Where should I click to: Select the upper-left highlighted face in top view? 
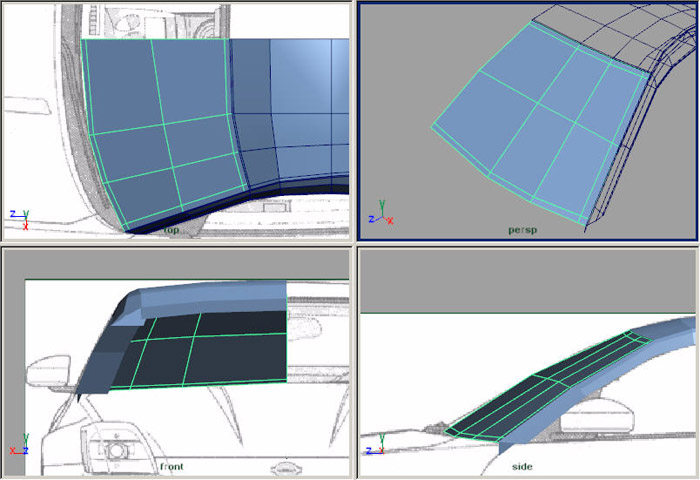pyautogui.click(x=120, y=85)
